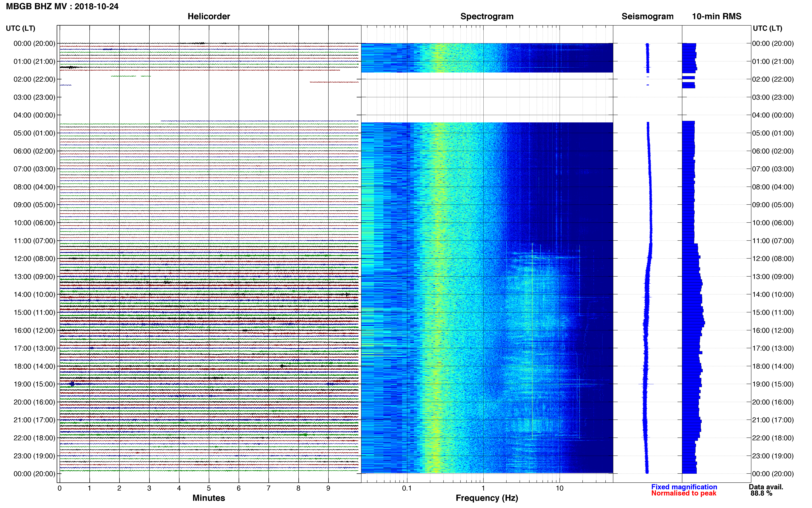Select the Helicorder panel title

pos(209,16)
